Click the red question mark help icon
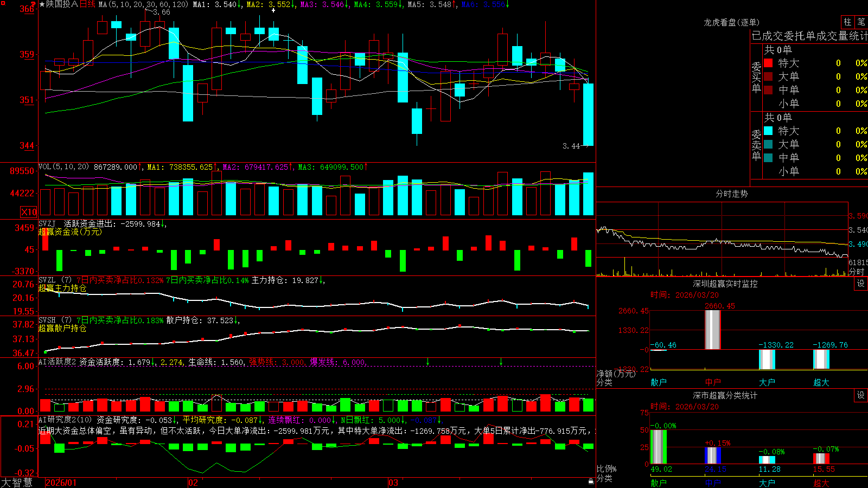 pyautogui.click(x=34, y=4)
